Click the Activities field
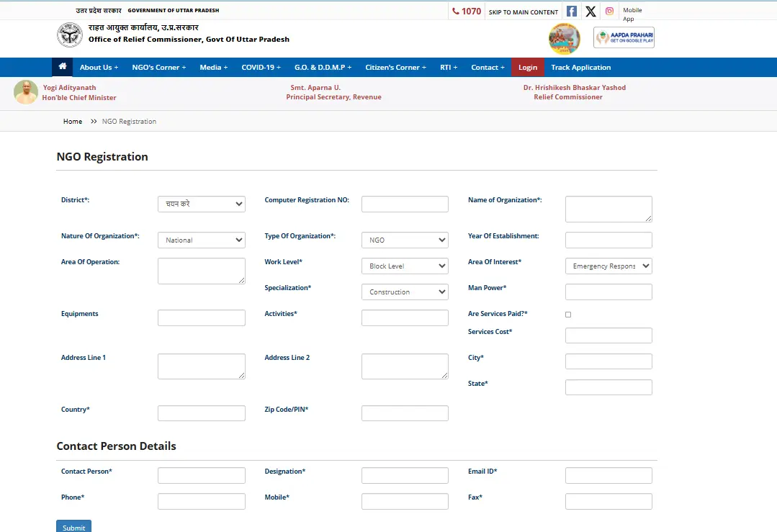Image resolution: width=777 pixels, height=532 pixels. pyautogui.click(x=405, y=318)
